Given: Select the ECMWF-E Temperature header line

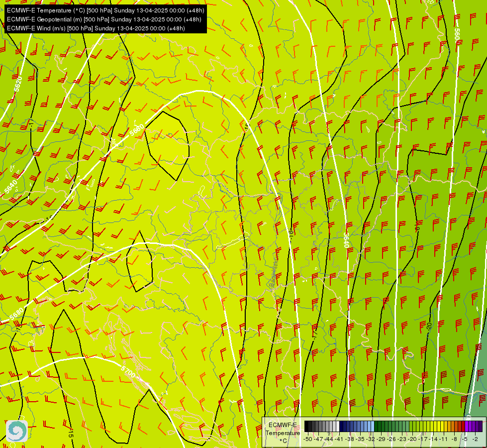Looking at the screenshot, I should [x=105, y=10].
